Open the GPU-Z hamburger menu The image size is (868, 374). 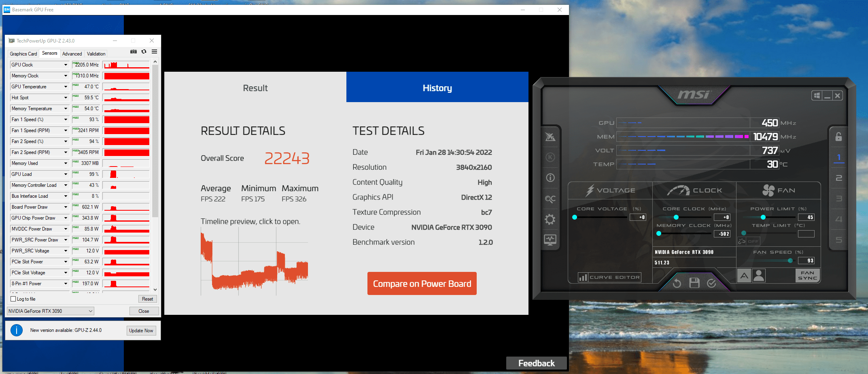click(x=154, y=52)
